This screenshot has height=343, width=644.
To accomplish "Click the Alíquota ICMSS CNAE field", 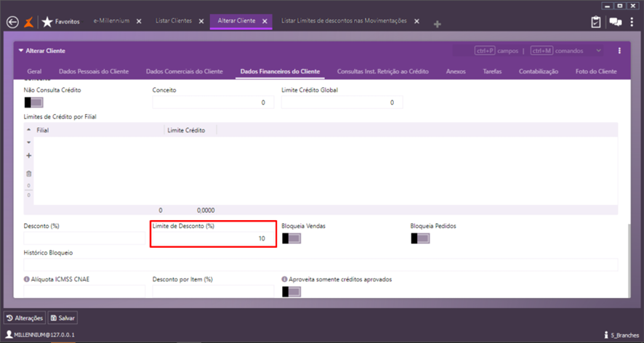I will (x=84, y=291).
